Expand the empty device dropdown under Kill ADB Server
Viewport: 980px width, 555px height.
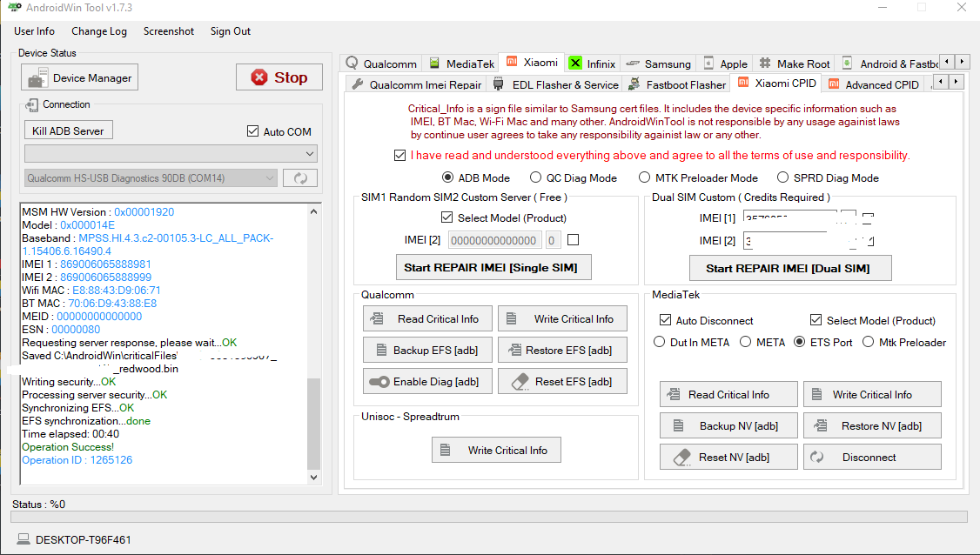coord(171,153)
